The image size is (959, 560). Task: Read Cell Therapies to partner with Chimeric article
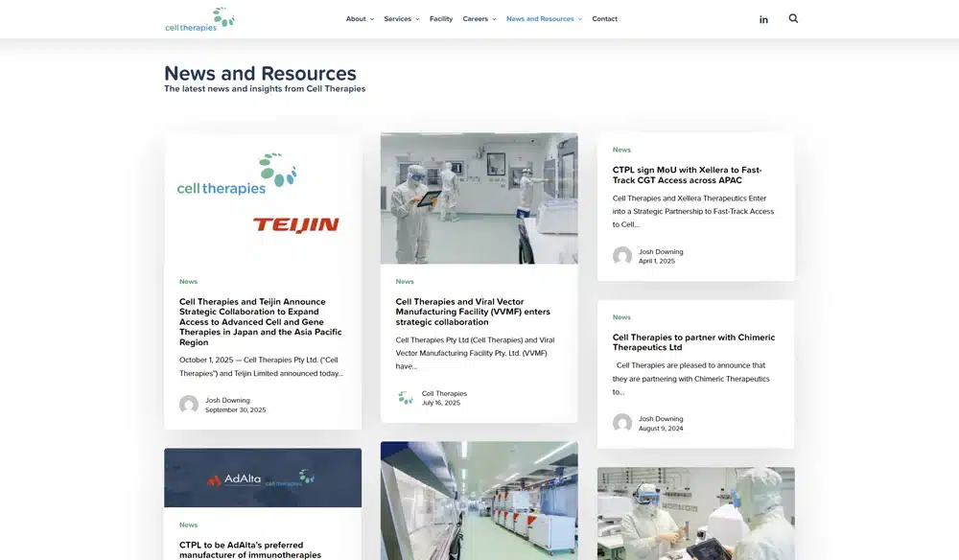(693, 342)
